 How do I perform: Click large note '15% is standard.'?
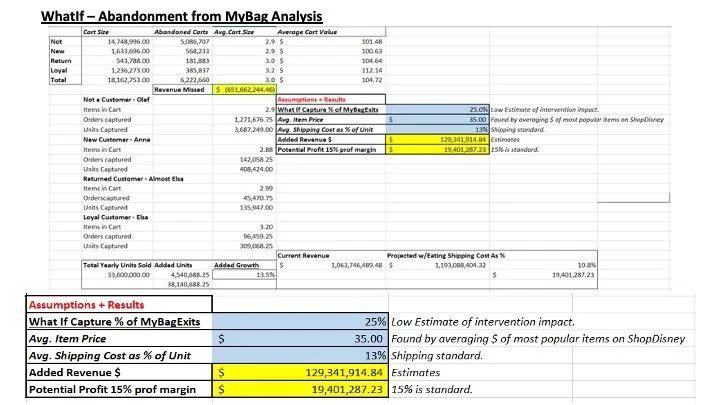coord(432,389)
